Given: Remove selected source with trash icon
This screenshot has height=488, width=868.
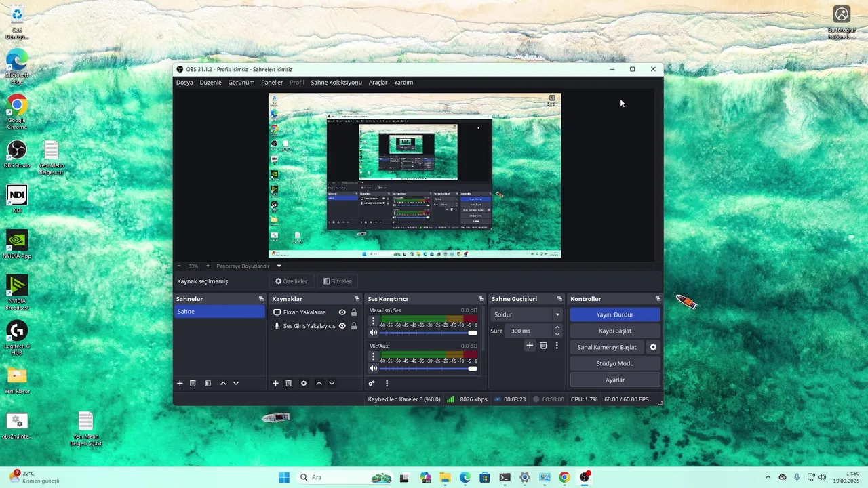Looking at the screenshot, I should pos(288,383).
